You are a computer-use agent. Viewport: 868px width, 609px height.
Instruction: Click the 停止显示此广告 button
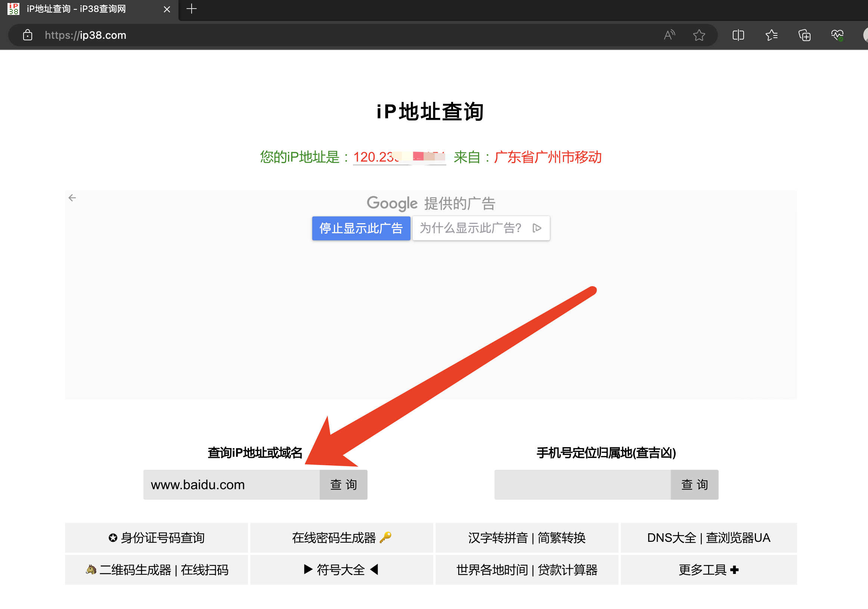point(361,228)
